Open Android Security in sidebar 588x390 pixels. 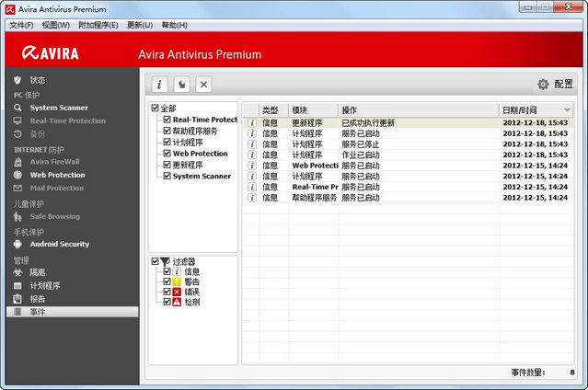pos(59,245)
